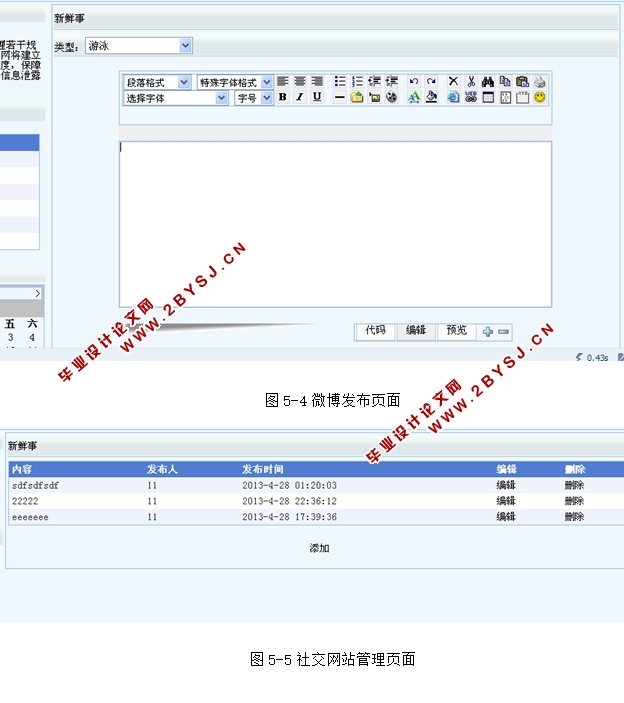Open the 选择字体 font dropdown
Image resolution: width=624 pixels, height=703 pixels.
(x=176, y=98)
